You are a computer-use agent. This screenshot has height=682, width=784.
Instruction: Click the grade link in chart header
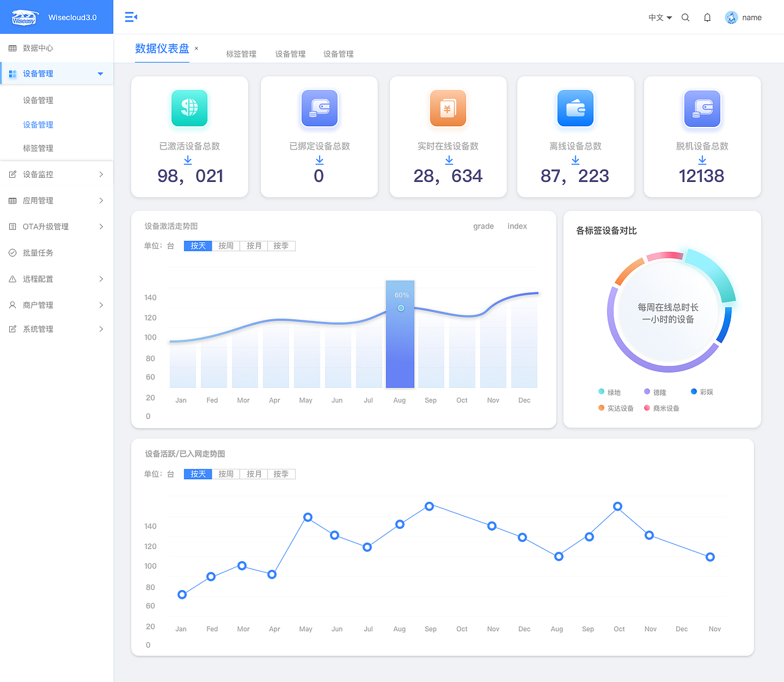click(x=483, y=226)
